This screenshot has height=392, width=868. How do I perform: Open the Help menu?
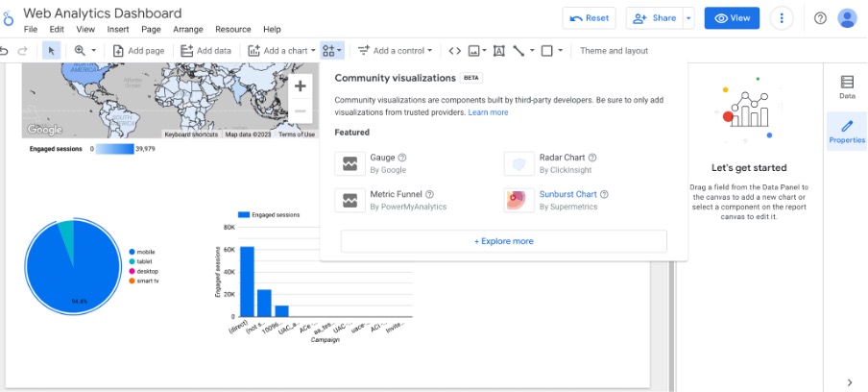point(272,30)
